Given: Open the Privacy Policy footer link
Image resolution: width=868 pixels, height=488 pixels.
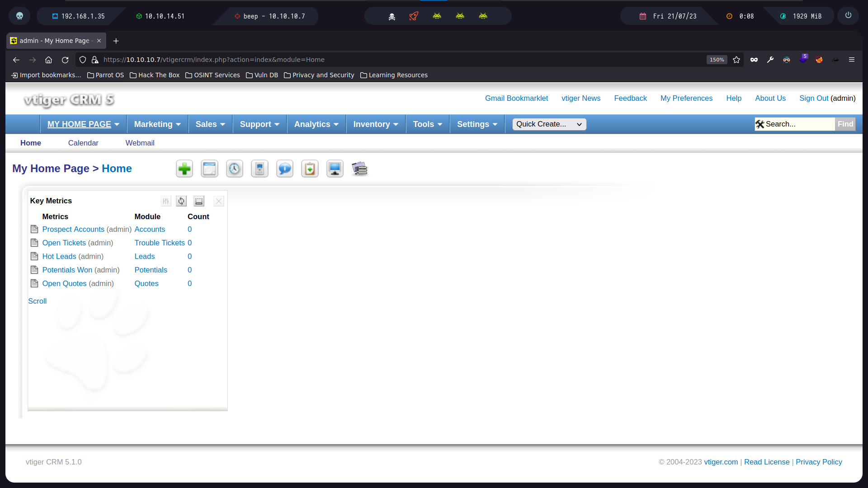Looking at the screenshot, I should [x=819, y=462].
